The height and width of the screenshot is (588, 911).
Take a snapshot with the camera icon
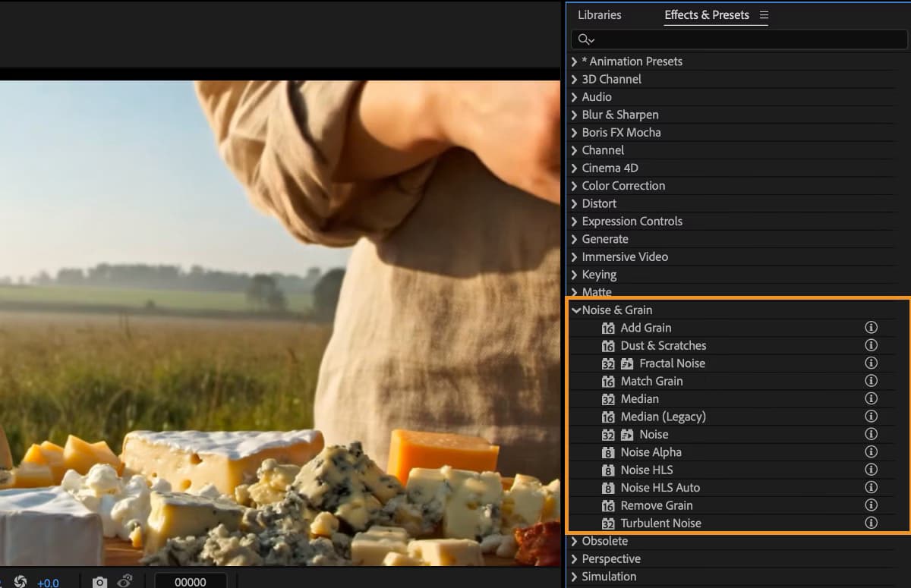99,581
